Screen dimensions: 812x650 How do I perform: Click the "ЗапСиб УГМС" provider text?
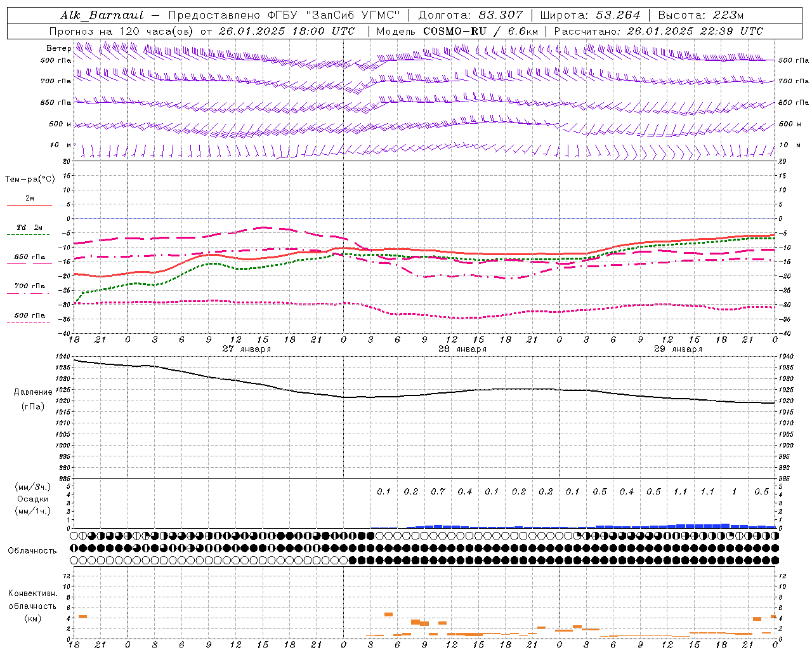click(353, 15)
